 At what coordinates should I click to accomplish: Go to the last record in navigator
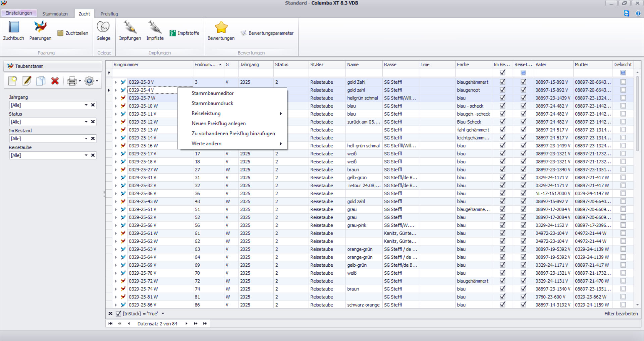click(205, 324)
